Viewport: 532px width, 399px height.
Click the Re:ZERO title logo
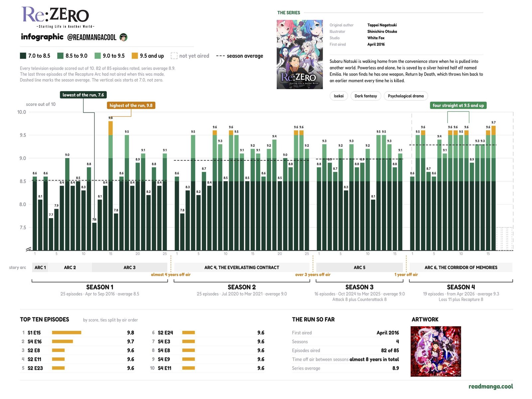pyautogui.click(x=58, y=17)
